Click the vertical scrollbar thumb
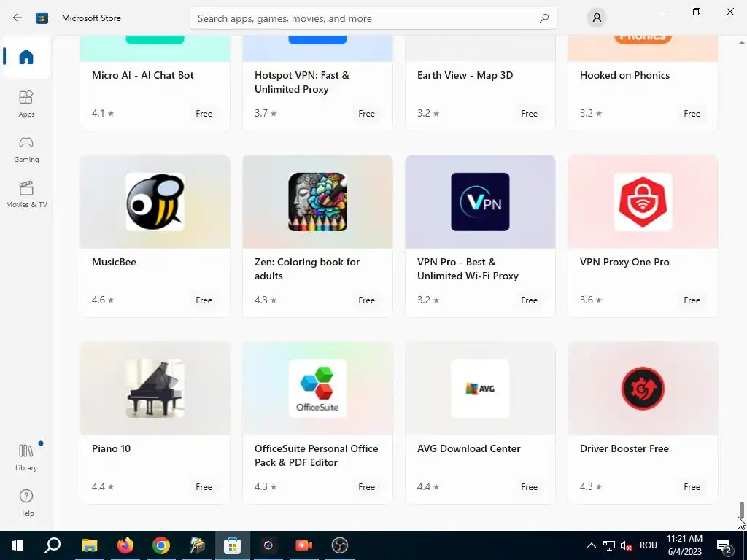The image size is (747, 560). click(x=741, y=510)
